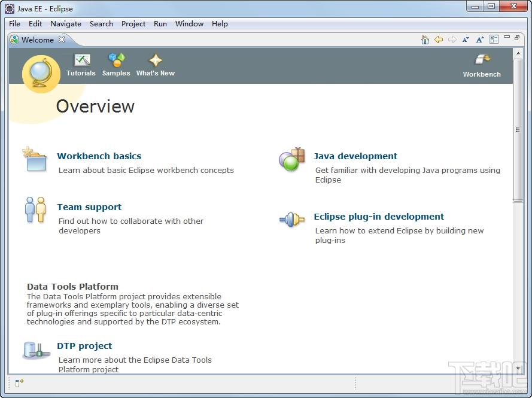Reduce the welcome page font size
This screenshot has width=532, height=398.
point(466,40)
